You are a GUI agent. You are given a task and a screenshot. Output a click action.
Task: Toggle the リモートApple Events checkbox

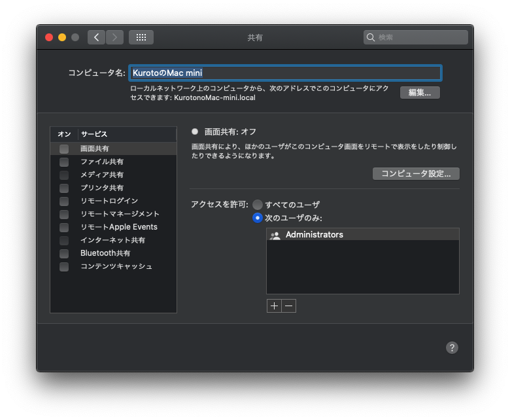tap(64, 228)
